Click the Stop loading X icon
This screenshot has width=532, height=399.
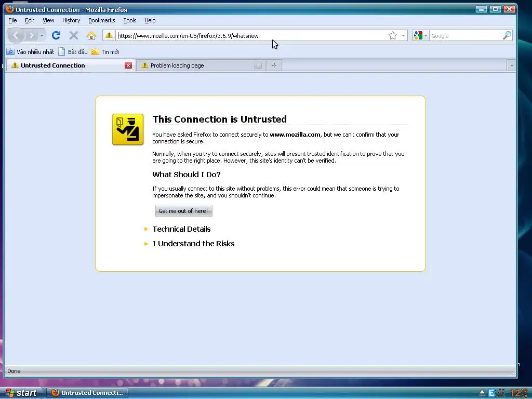74,35
